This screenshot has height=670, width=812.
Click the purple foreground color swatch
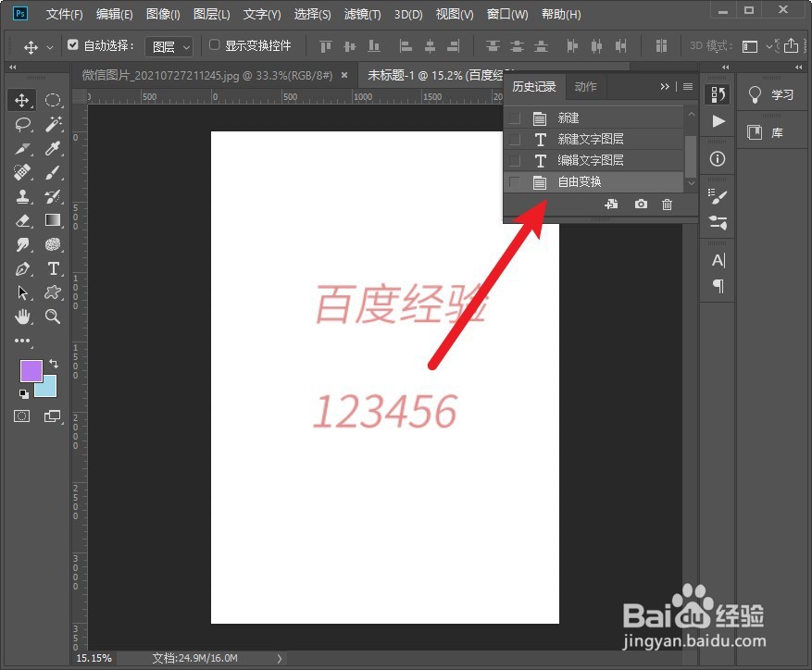(30, 369)
